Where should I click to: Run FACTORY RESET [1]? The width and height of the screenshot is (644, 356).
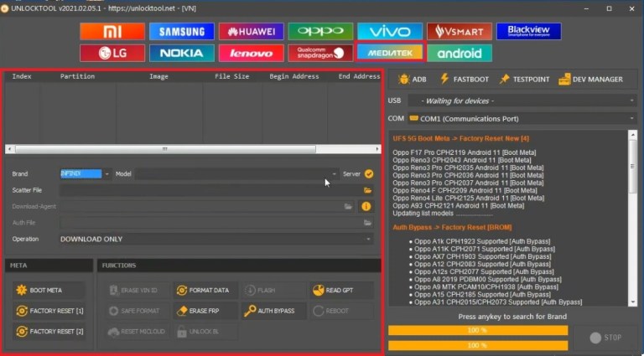[49, 311]
